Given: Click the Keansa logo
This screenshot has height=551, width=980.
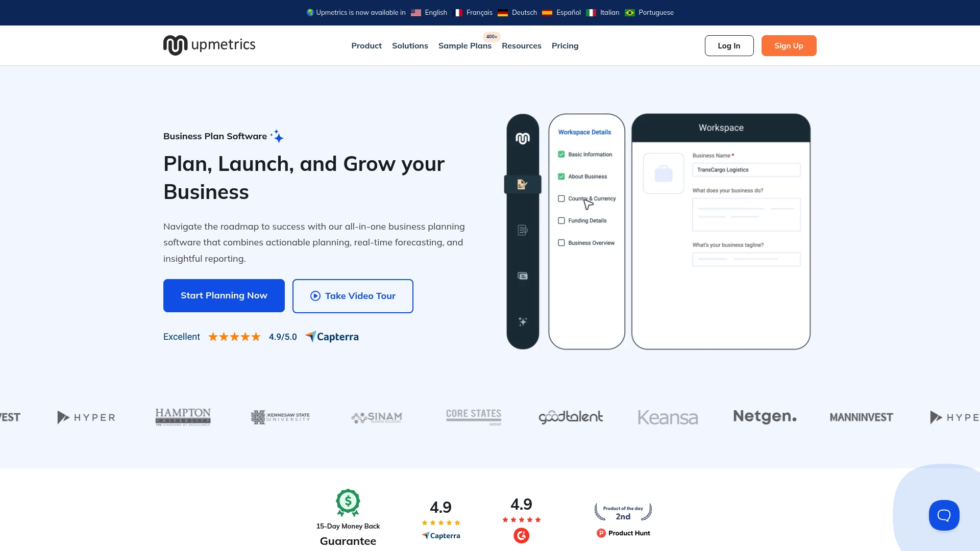Looking at the screenshot, I should 668,417.
